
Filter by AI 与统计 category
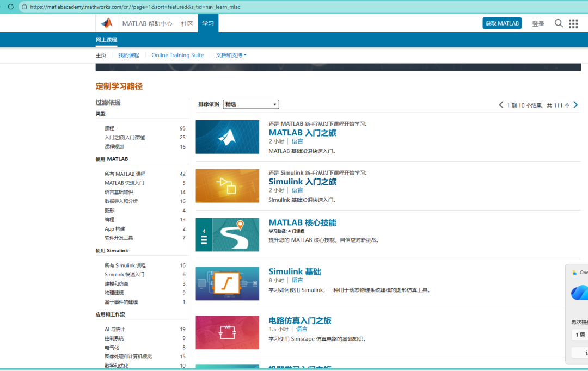[x=114, y=329]
